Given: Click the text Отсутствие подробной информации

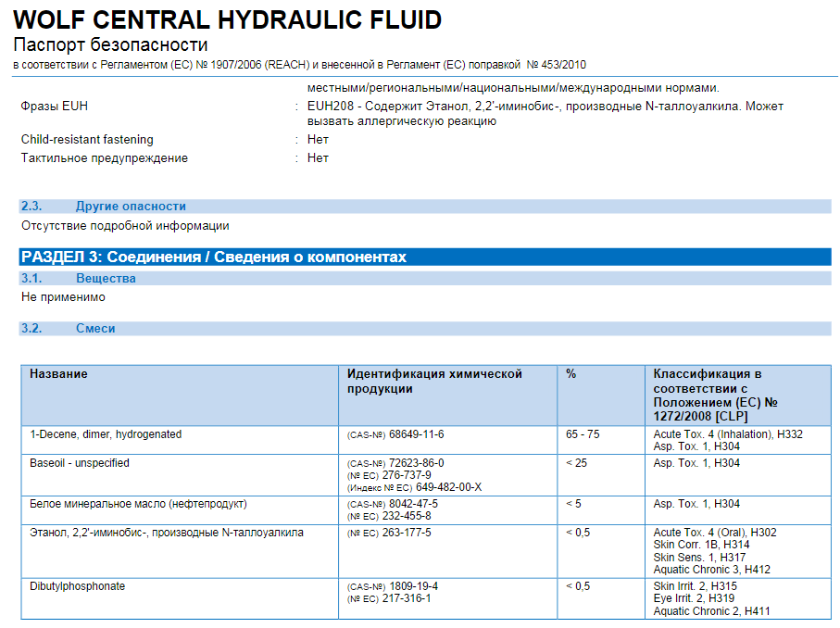Looking at the screenshot, I should [125, 226].
